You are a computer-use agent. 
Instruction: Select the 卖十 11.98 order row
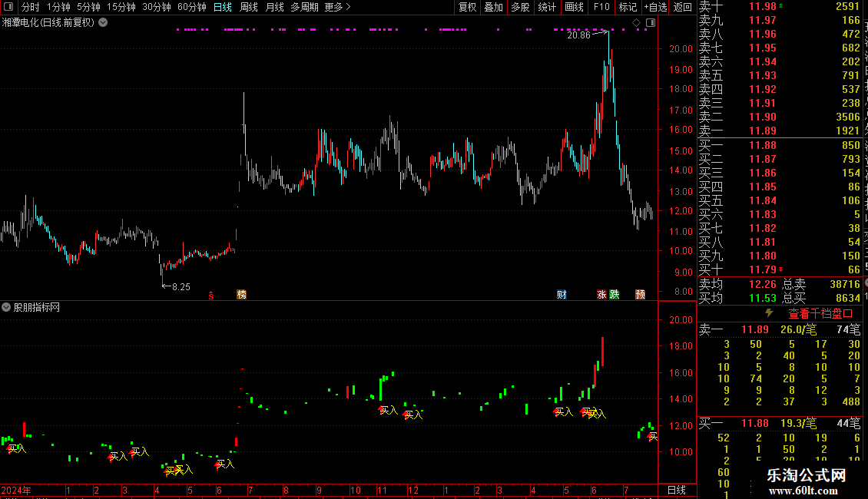(780, 7)
